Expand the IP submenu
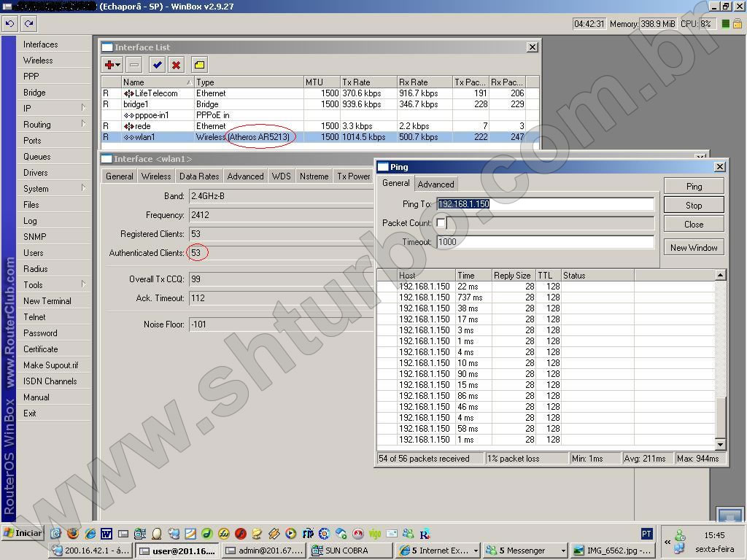 pos(53,109)
